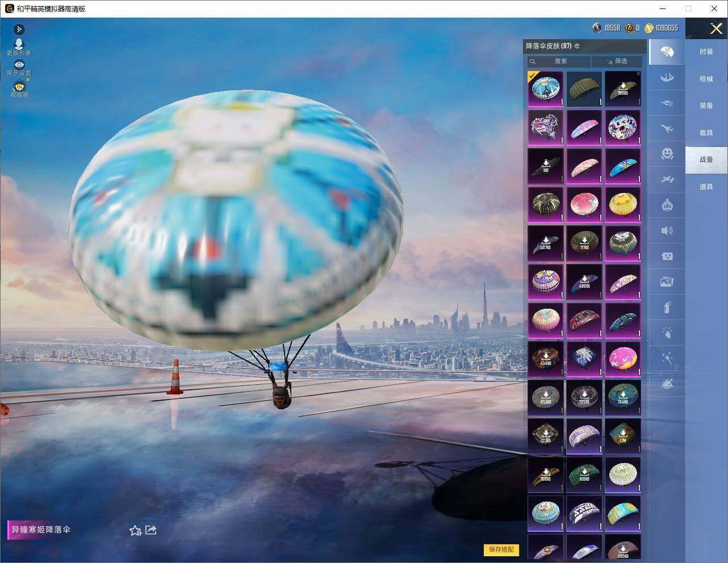Open the 筛选 filter dropdown
The image size is (728, 563).
click(x=617, y=61)
